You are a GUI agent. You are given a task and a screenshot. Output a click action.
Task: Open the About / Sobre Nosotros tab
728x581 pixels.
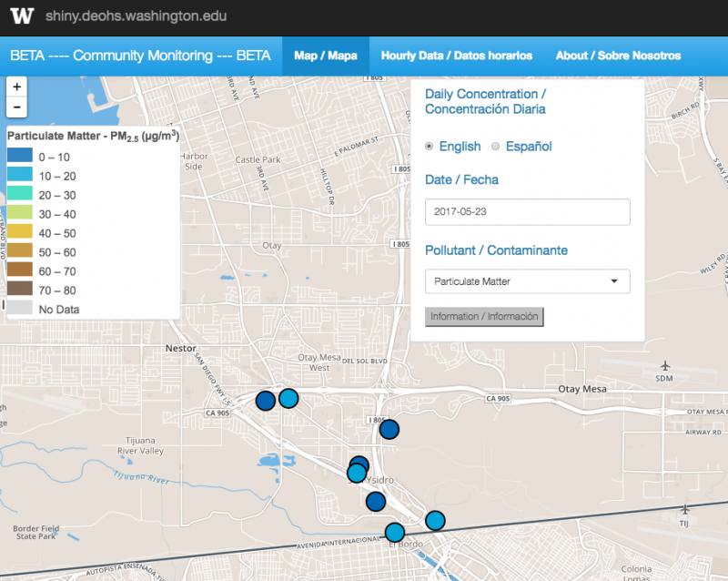click(618, 56)
